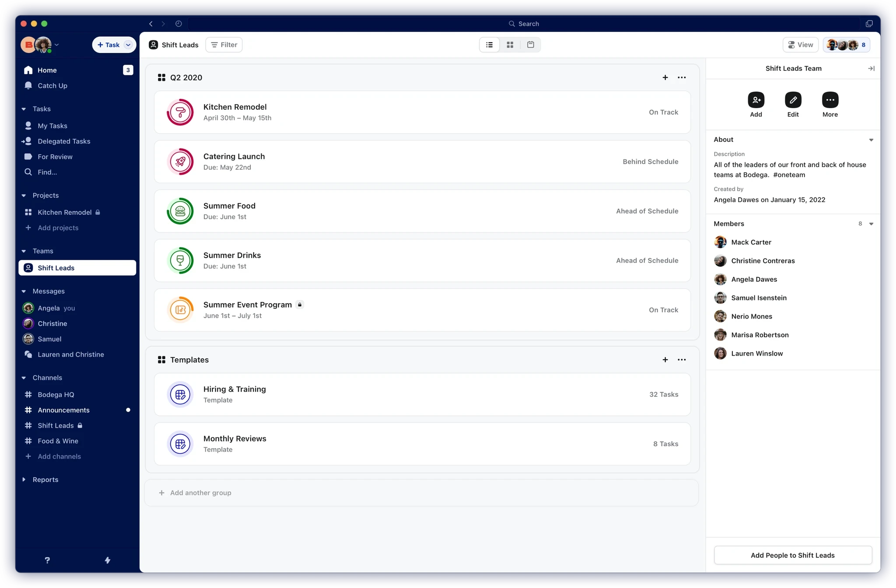Toggle the View switch button
This screenshot has width=896, height=588.
800,45
